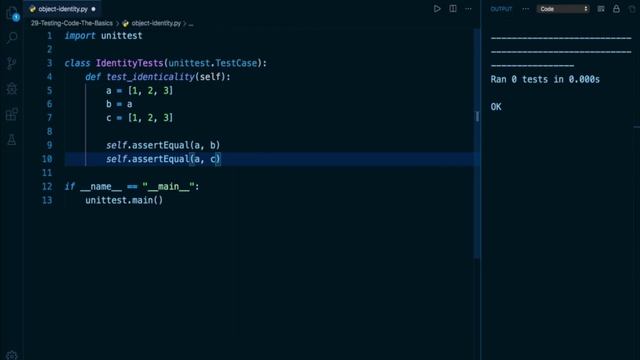Open editor More Actions ellipsis
The width and height of the screenshot is (640, 360).
tap(468, 9)
